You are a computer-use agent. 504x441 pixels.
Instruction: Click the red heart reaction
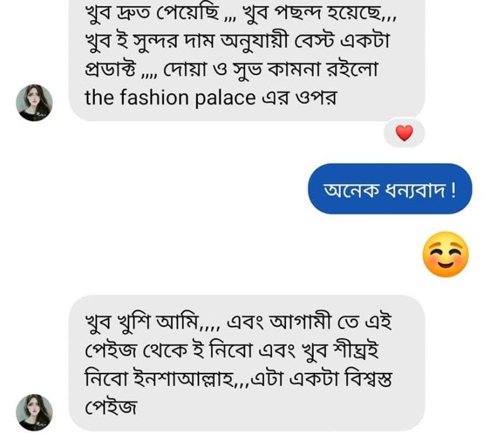click(x=404, y=133)
